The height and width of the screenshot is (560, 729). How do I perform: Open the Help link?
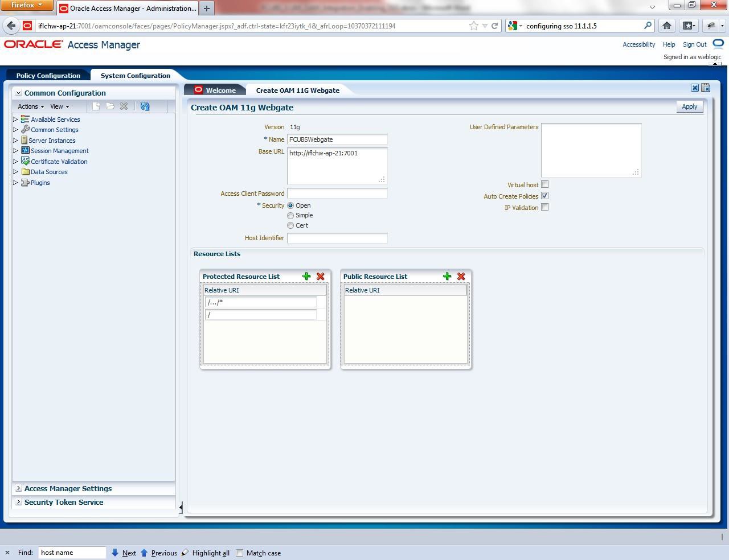point(669,44)
